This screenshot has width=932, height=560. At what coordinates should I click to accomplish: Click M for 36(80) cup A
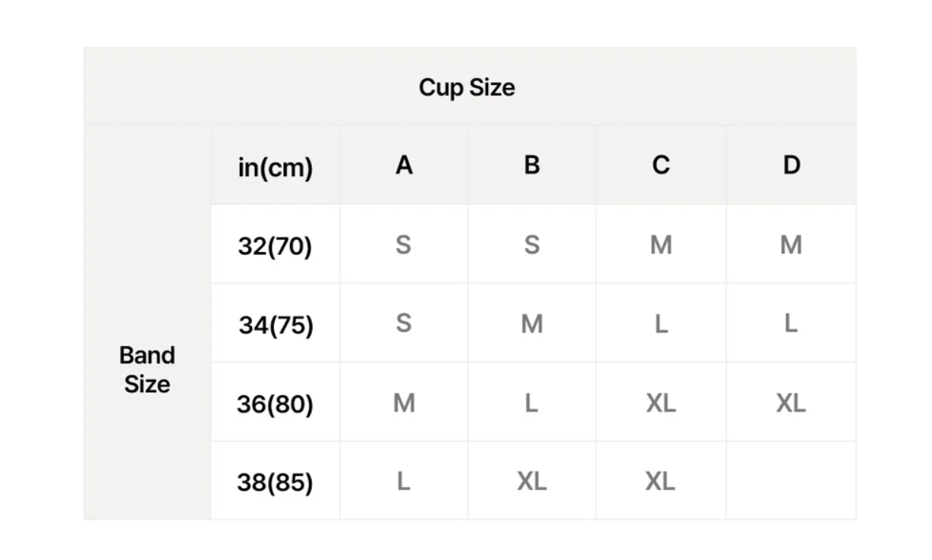pos(404,403)
